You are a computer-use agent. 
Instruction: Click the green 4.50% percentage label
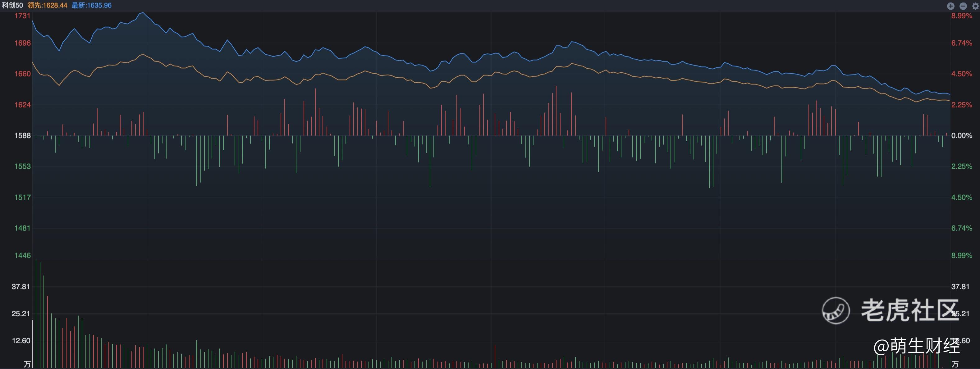click(962, 197)
